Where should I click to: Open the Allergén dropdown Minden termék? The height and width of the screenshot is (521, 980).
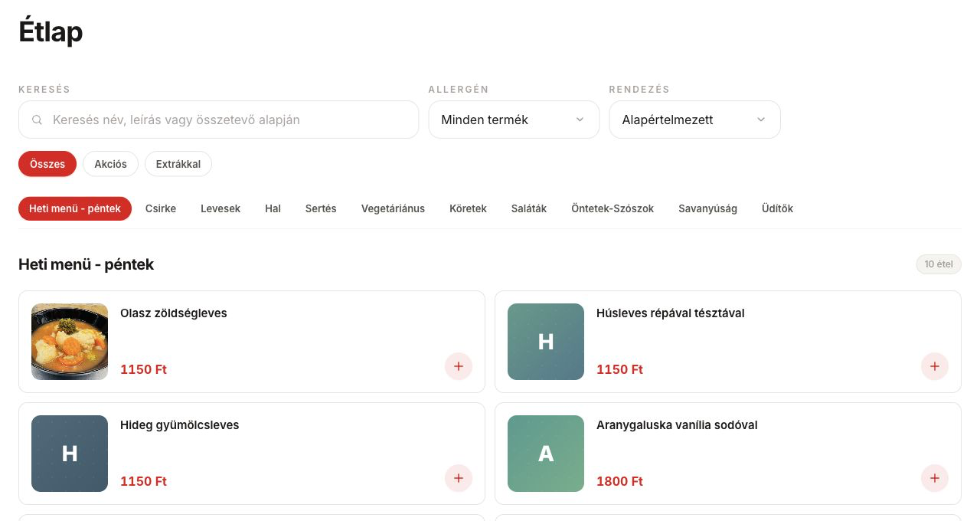pos(514,120)
